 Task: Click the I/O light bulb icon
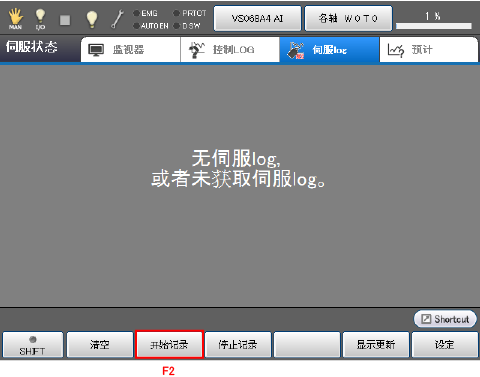pyautogui.click(x=40, y=19)
